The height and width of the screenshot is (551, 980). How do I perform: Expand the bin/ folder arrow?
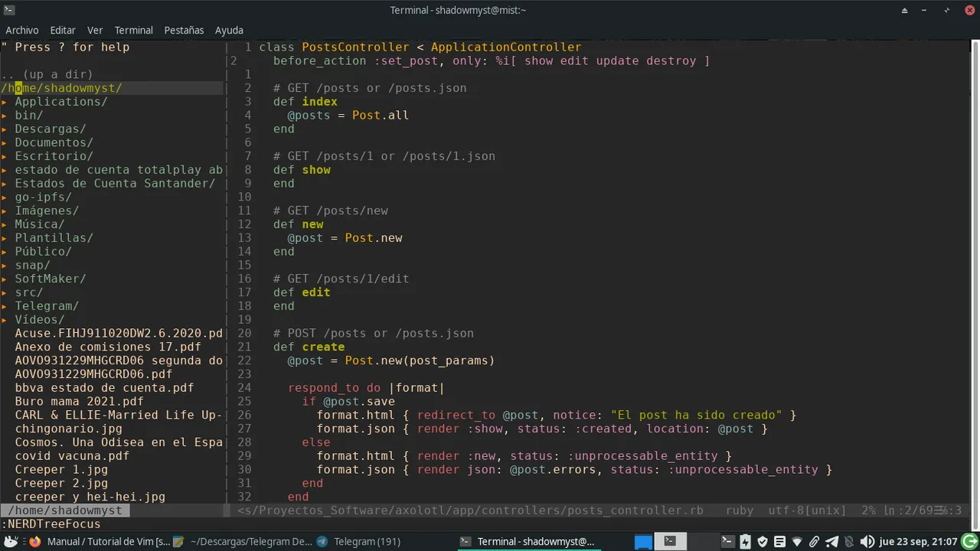click(x=4, y=116)
